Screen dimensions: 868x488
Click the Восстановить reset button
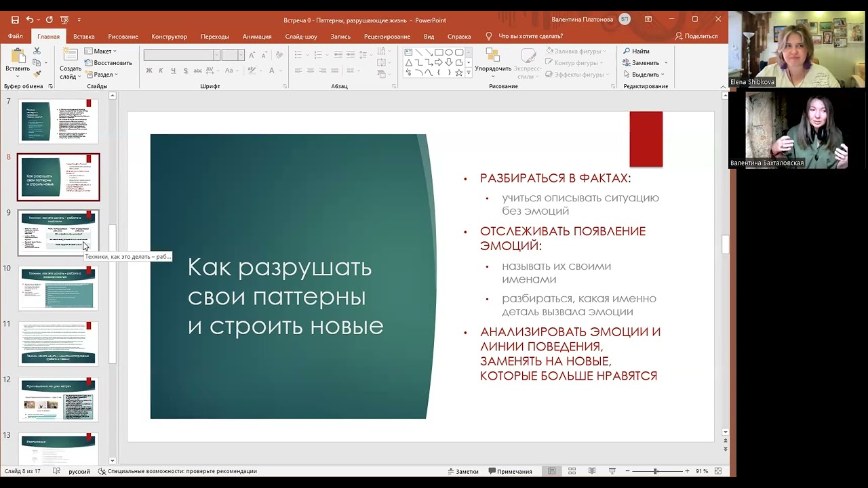click(x=108, y=63)
